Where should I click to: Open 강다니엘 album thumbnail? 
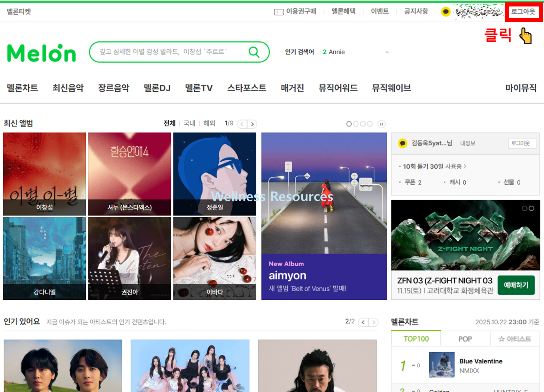[44, 258]
